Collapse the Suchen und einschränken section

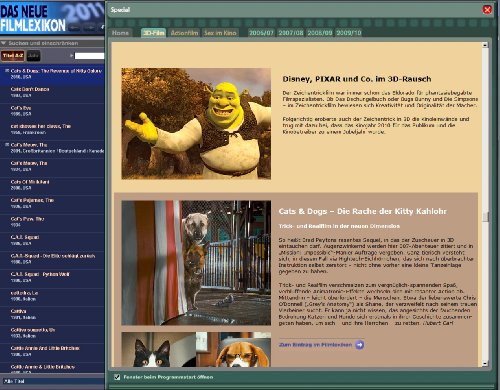[4, 43]
